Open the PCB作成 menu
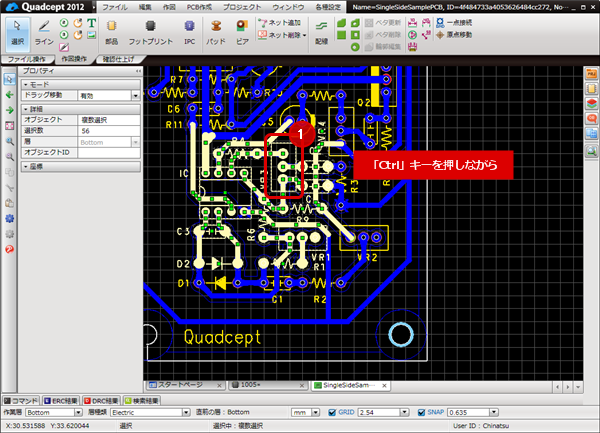 [x=199, y=7]
